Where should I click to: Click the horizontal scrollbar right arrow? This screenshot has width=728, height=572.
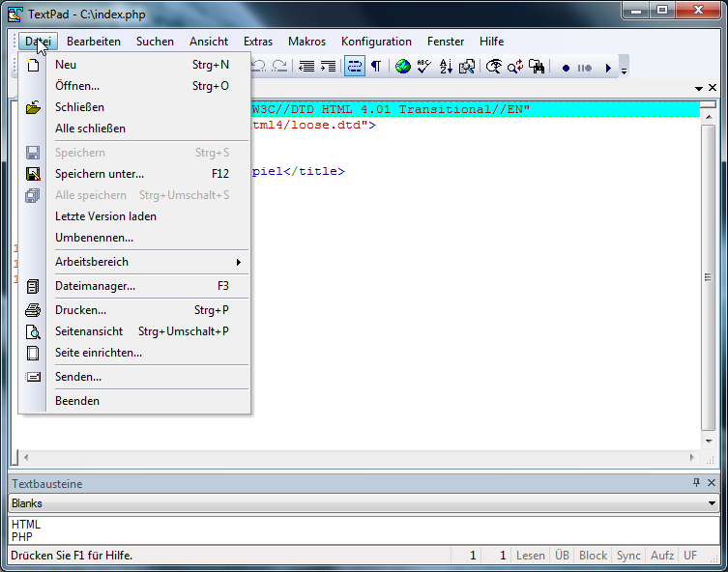692,457
